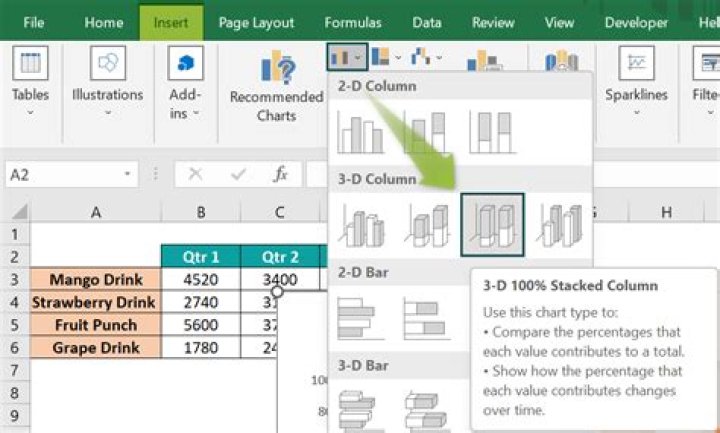The image size is (720, 433).
Task: Click the Insert Function fx button
Action: 280,174
